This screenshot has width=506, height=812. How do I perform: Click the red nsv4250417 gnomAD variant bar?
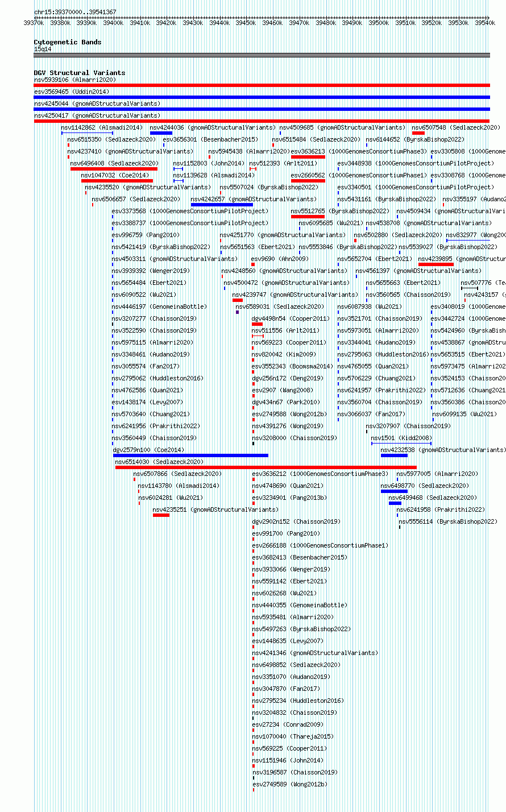pos(262,121)
